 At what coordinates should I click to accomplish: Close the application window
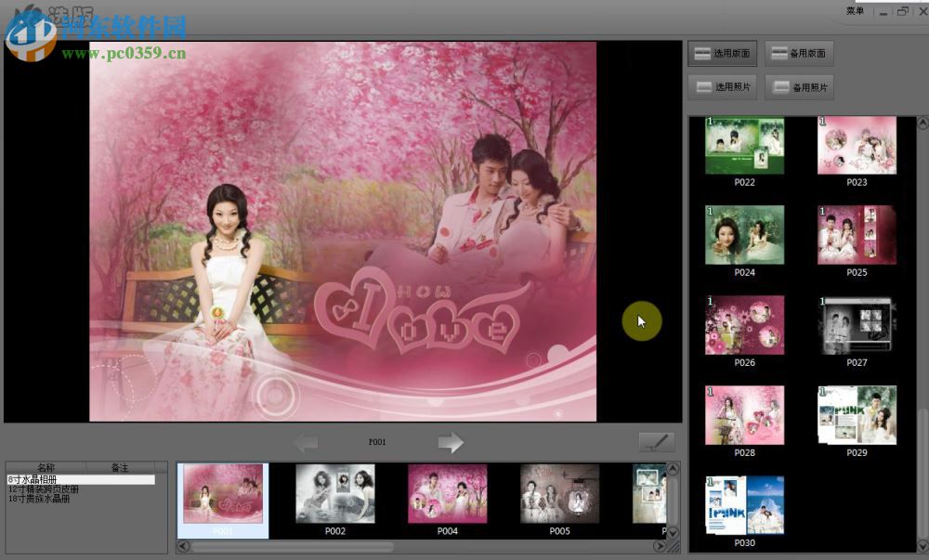(923, 11)
